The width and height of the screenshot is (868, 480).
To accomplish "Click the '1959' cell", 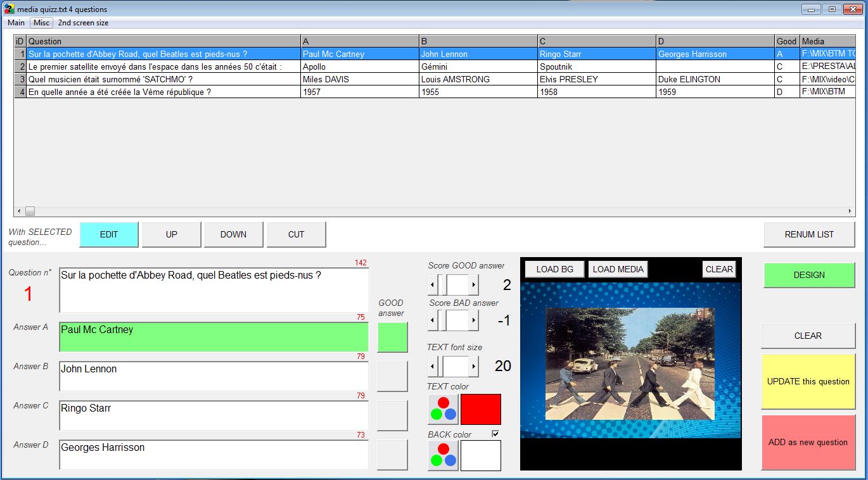I will pos(715,92).
